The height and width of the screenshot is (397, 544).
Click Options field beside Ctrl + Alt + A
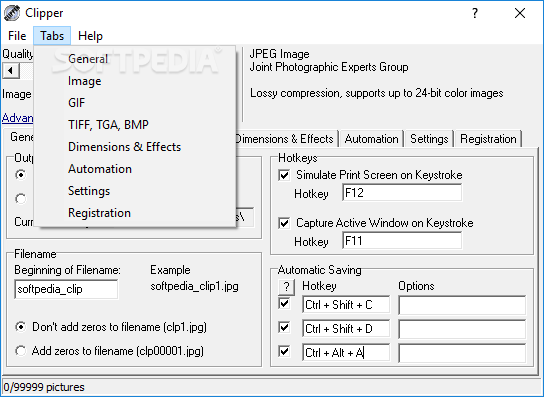(462, 353)
